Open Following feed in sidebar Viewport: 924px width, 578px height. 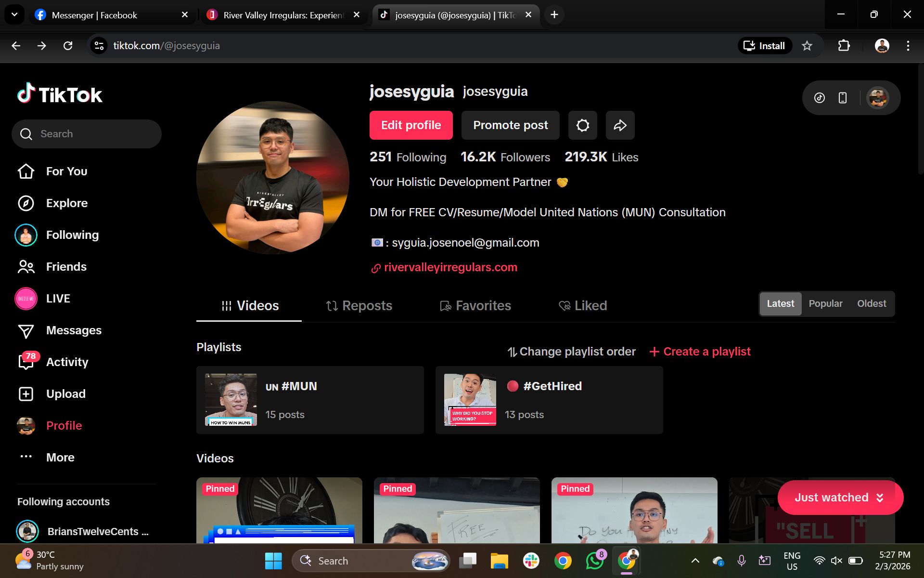pyautogui.click(x=57, y=235)
